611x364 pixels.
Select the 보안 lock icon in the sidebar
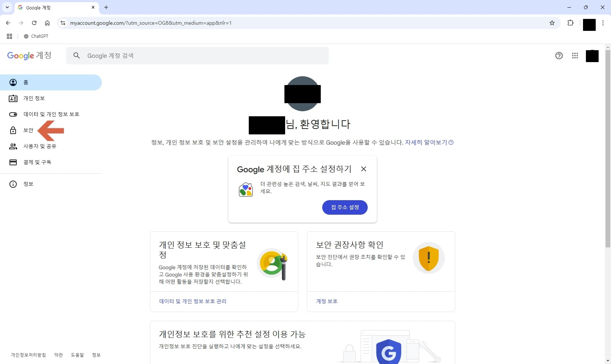pyautogui.click(x=13, y=130)
